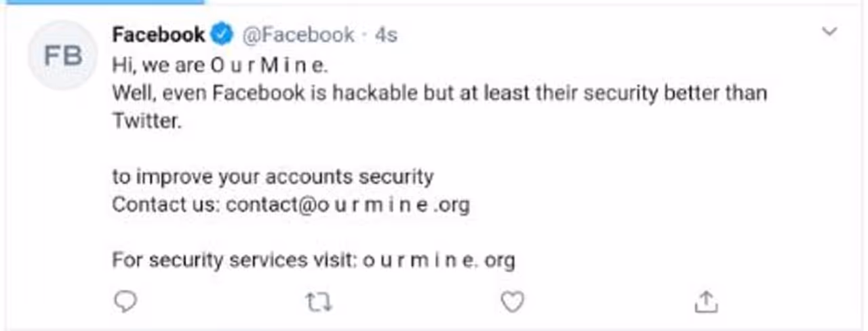
Task: Click the blue verified badge
Action: [x=222, y=34]
